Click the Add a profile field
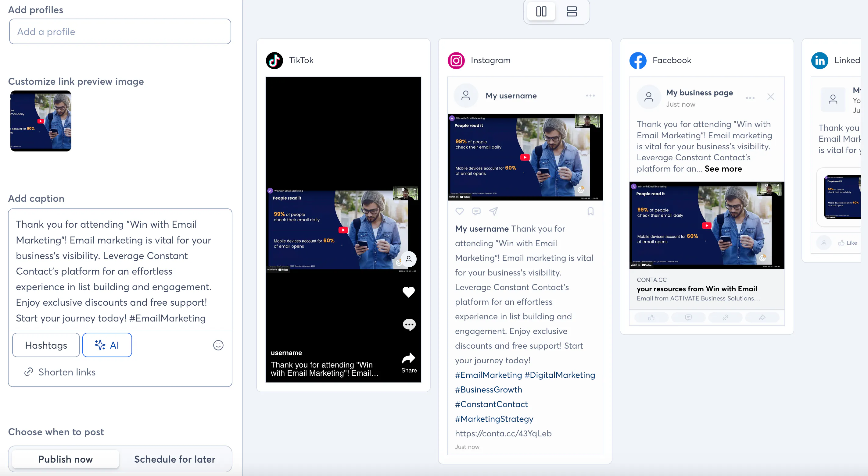 [x=120, y=32]
